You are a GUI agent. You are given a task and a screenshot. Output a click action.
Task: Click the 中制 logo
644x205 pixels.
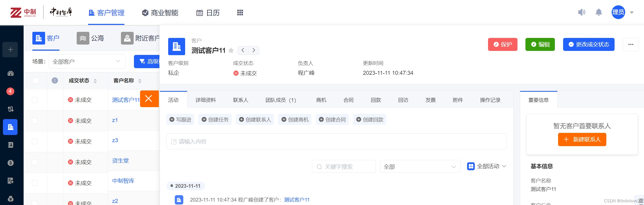[23, 12]
